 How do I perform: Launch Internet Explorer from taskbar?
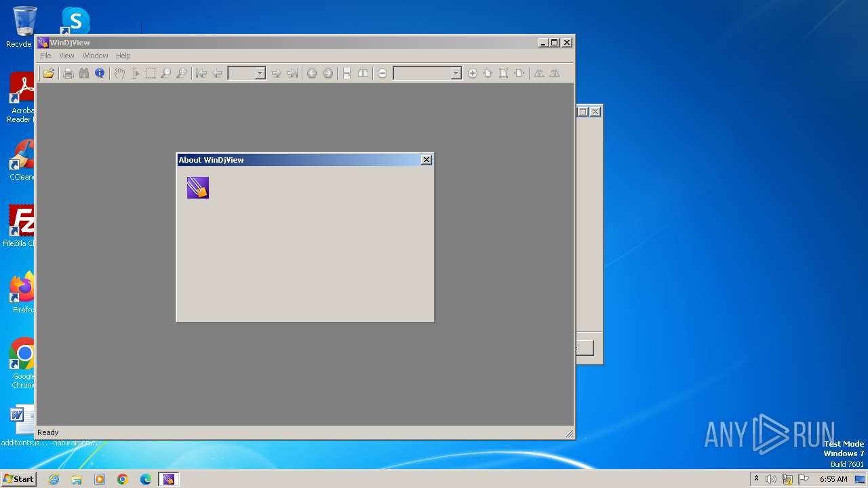pyautogui.click(x=54, y=479)
